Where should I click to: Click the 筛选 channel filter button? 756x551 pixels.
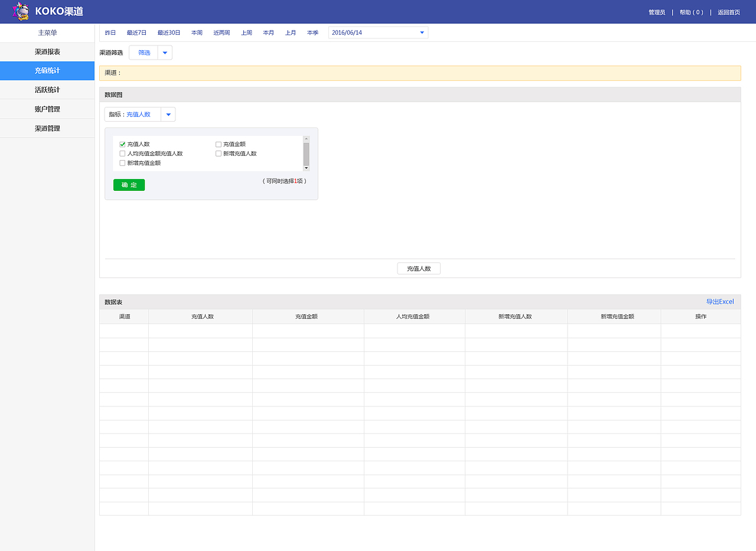tap(144, 53)
